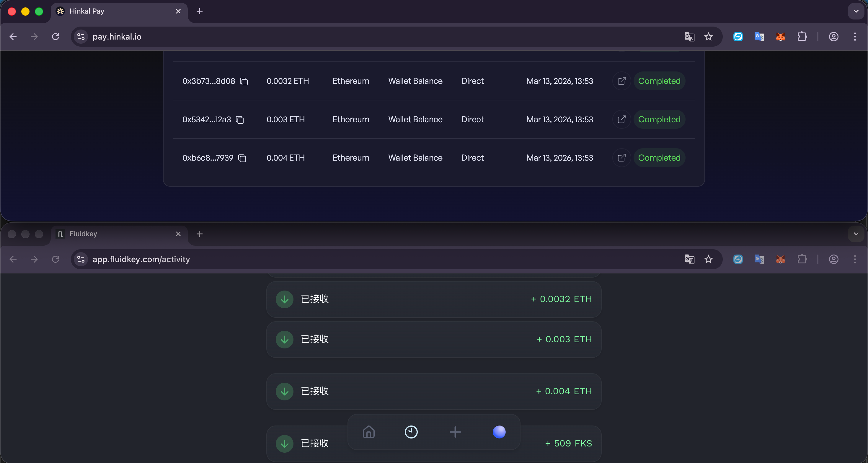
Task: Expand tab search chevron in Hinkal window
Action: pyautogui.click(x=856, y=12)
